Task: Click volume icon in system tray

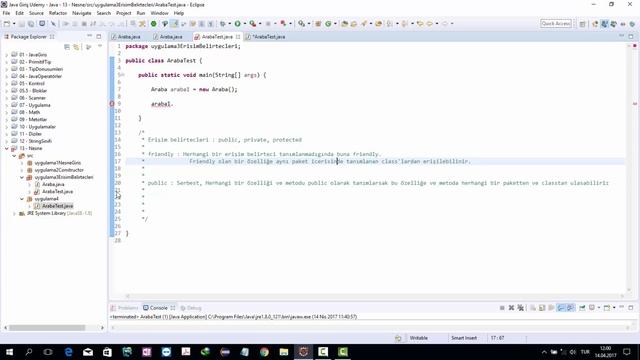Action: 573,352
